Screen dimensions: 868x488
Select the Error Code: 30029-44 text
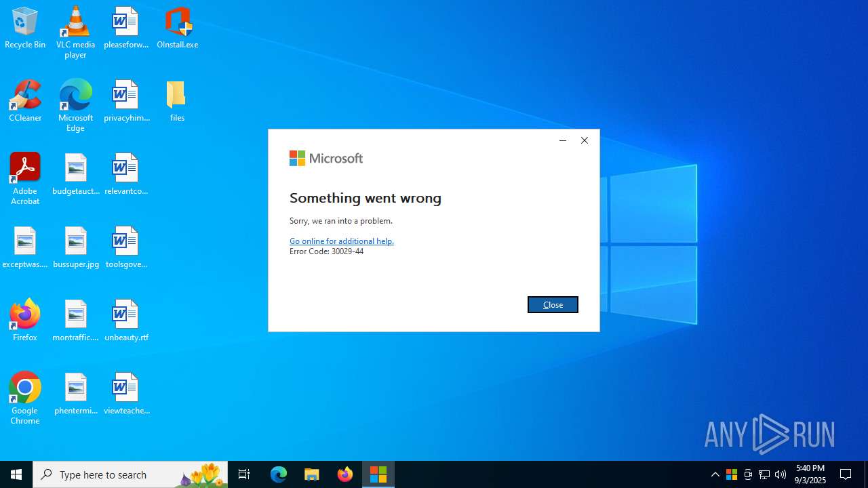[x=326, y=251]
